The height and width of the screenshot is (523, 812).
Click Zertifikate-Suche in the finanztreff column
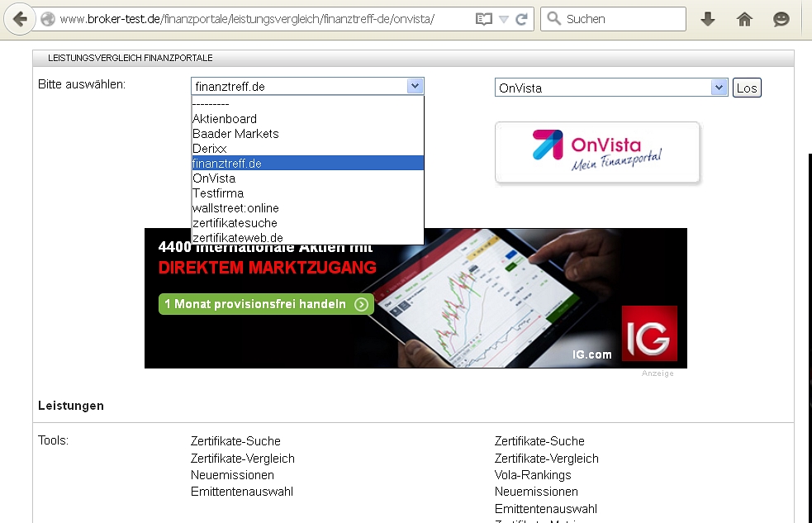(x=235, y=441)
